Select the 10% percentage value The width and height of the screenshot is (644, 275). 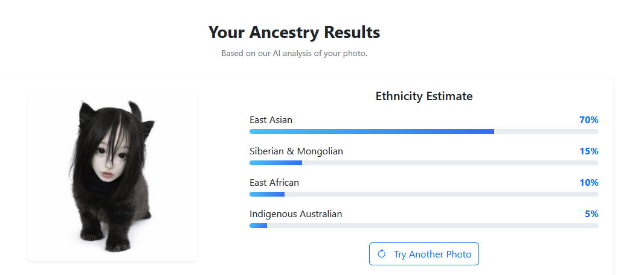[588, 183]
